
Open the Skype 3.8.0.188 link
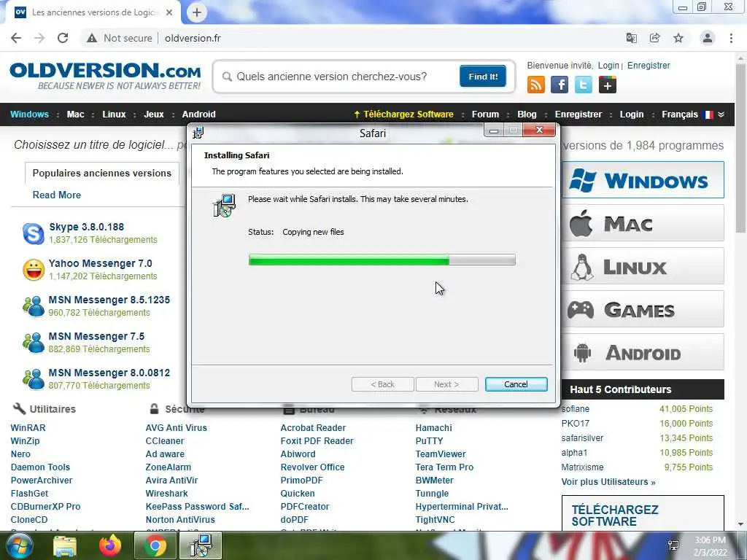click(x=86, y=227)
